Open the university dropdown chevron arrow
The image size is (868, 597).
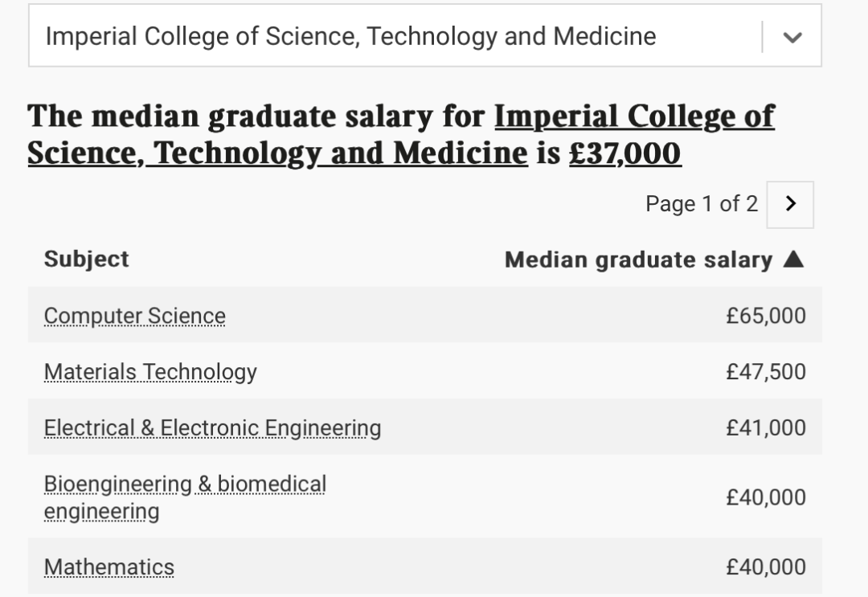[792, 38]
